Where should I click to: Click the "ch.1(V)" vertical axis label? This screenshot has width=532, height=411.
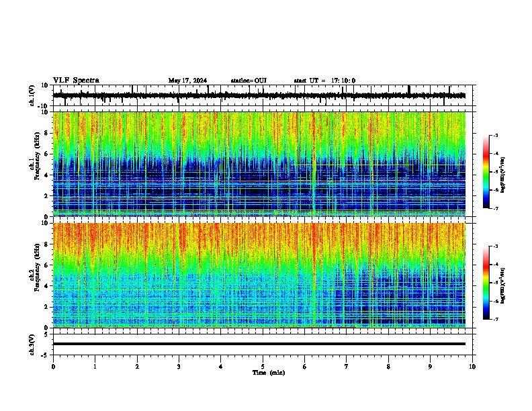[32, 95]
